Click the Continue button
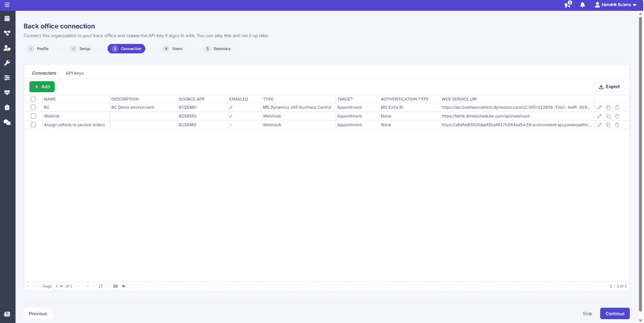Viewport: 644px width, 323px height. tap(615, 313)
